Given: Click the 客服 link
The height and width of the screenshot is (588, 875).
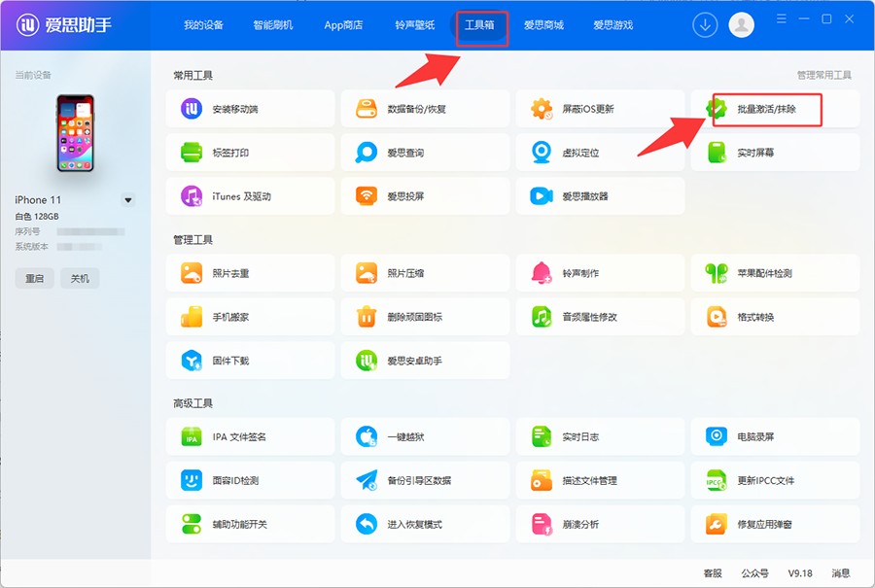Looking at the screenshot, I should coord(713,573).
